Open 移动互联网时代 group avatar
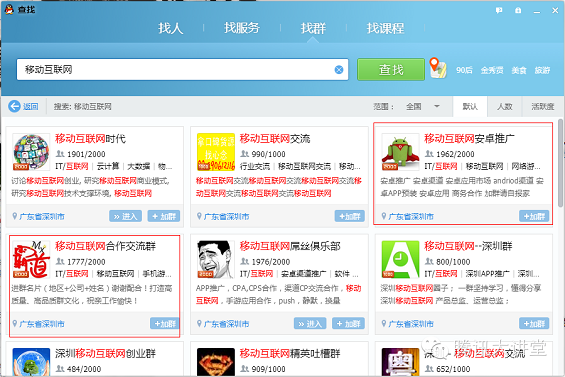565x377 pixels. click(x=31, y=152)
